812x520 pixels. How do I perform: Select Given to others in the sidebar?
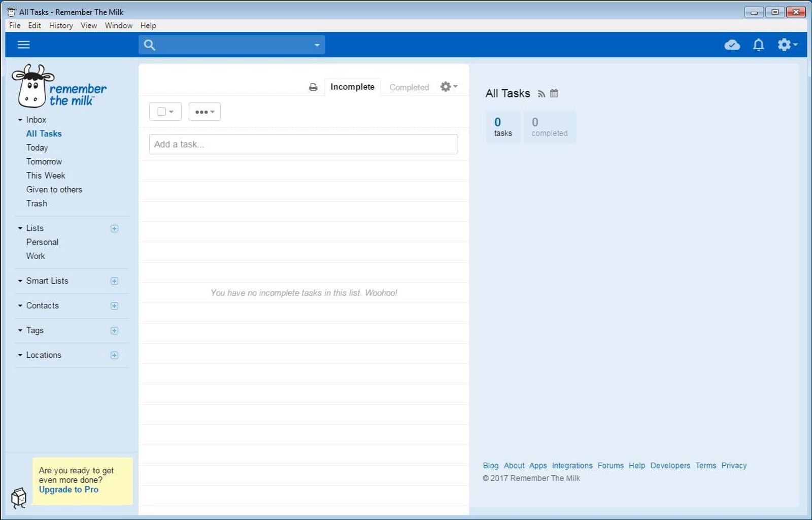pyautogui.click(x=54, y=190)
